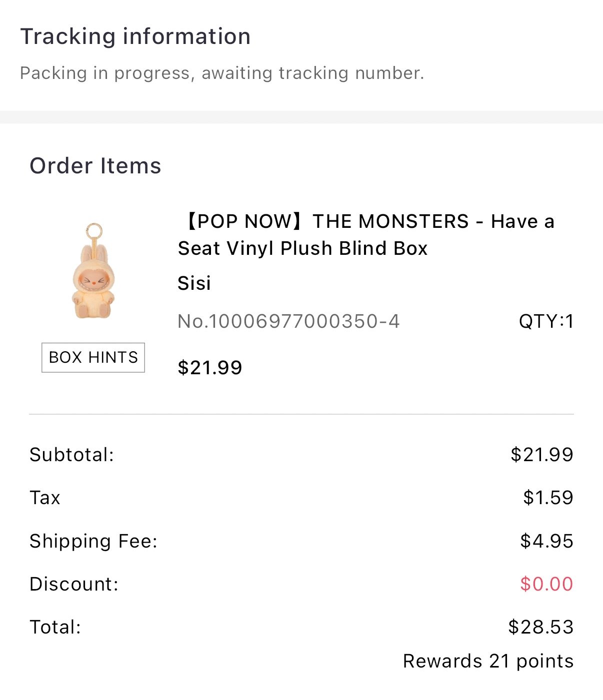The image size is (603, 700).
Task: Click the Shipping Fee label
Action: (x=93, y=541)
